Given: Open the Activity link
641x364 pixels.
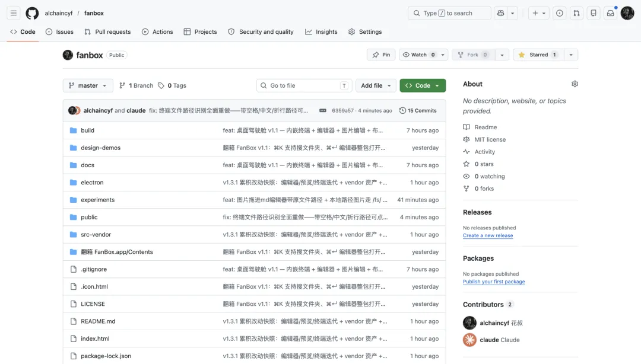Looking at the screenshot, I should [479, 152].
